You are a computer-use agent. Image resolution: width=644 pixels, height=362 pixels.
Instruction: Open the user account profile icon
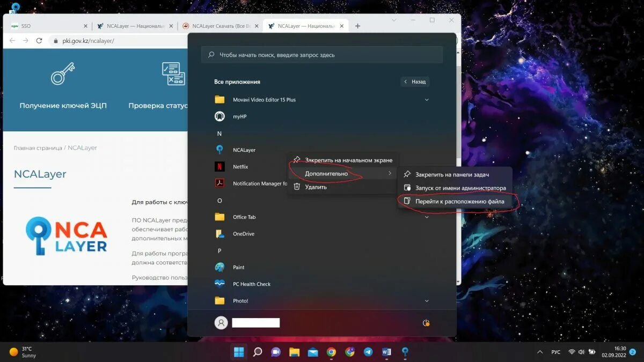click(220, 322)
